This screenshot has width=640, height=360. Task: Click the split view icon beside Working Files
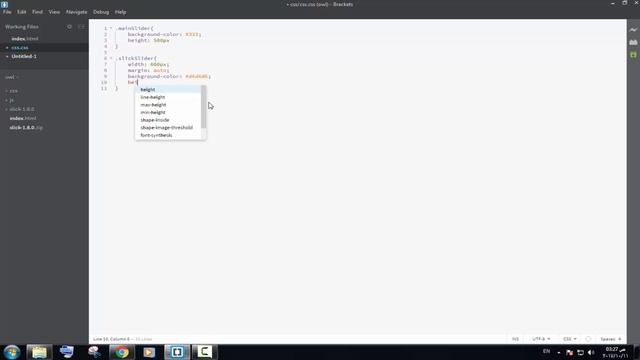point(81,27)
